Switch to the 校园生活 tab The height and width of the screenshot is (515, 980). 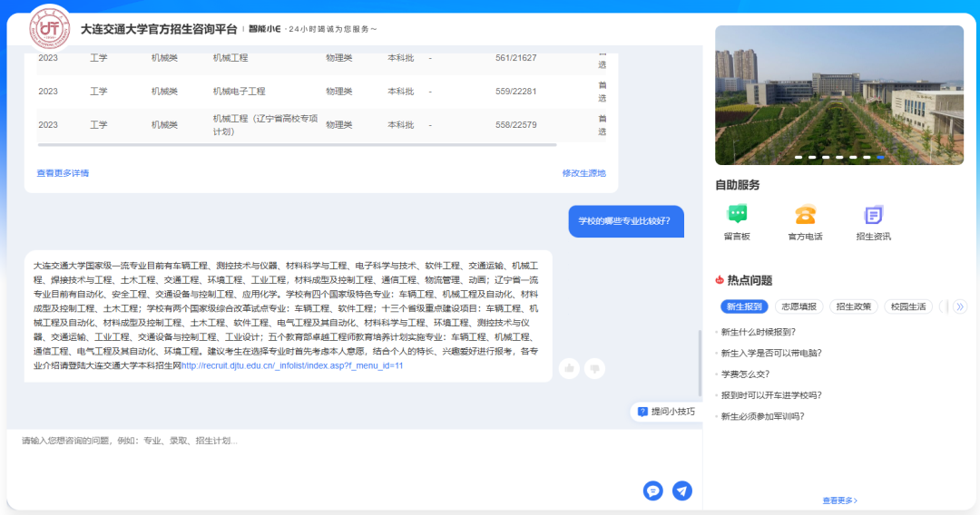[907, 306]
